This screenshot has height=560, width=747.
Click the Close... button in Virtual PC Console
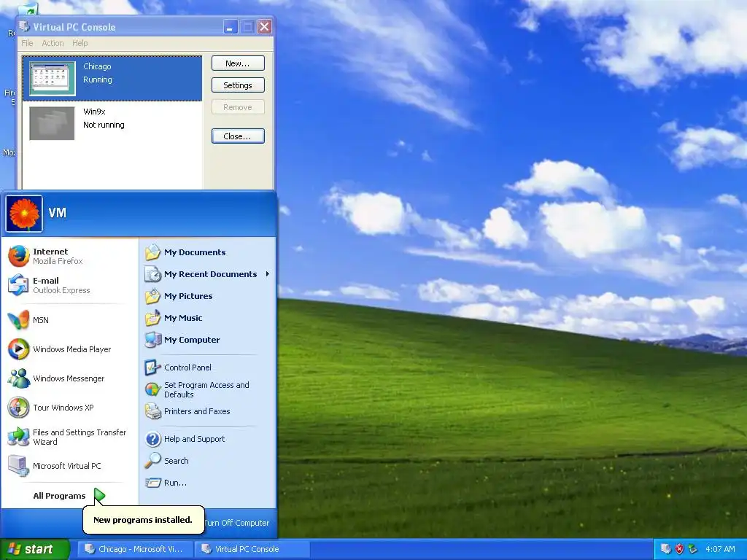pyautogui.click(x=238, y=136)
